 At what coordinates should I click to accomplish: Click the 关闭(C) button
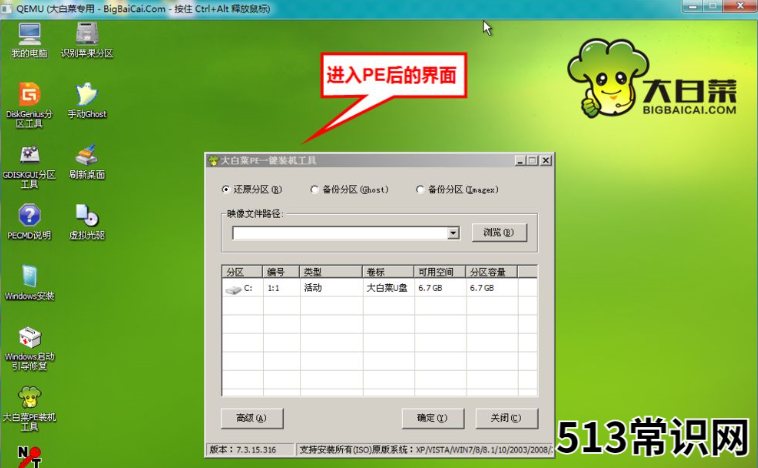pos(507,418)
